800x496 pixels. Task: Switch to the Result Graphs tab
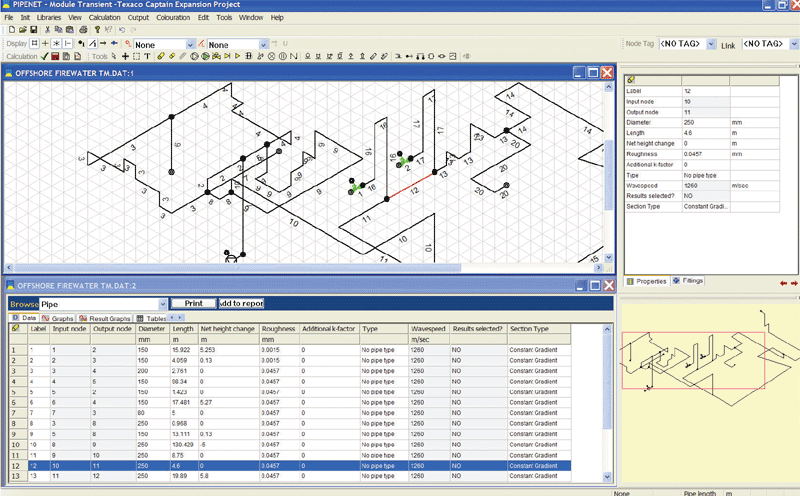[x=105, y=318]
